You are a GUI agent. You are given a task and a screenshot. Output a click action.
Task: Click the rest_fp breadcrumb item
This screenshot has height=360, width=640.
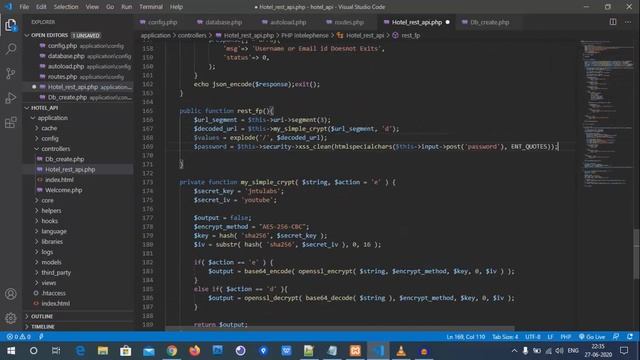410,36
